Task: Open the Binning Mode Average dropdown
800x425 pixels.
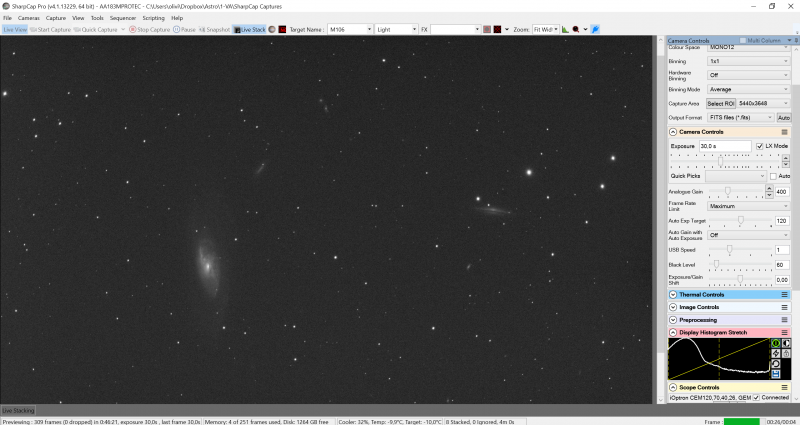Action: point(748,89)
